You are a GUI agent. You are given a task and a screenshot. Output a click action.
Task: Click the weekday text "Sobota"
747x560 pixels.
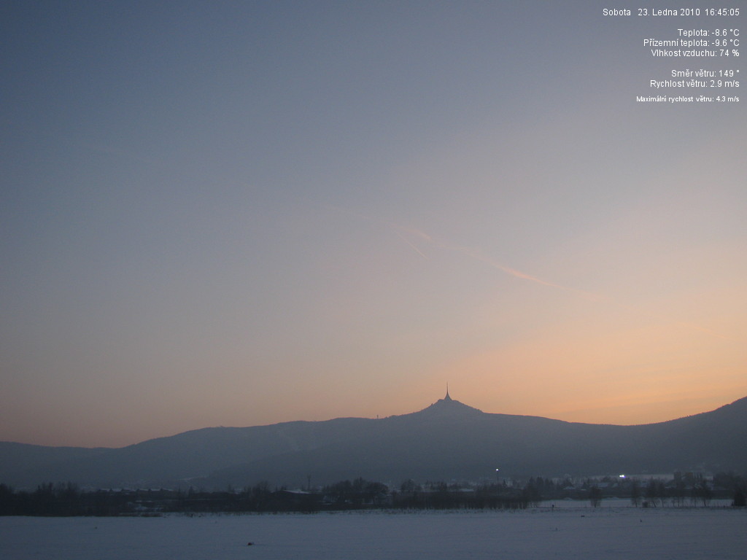point(616,12)
